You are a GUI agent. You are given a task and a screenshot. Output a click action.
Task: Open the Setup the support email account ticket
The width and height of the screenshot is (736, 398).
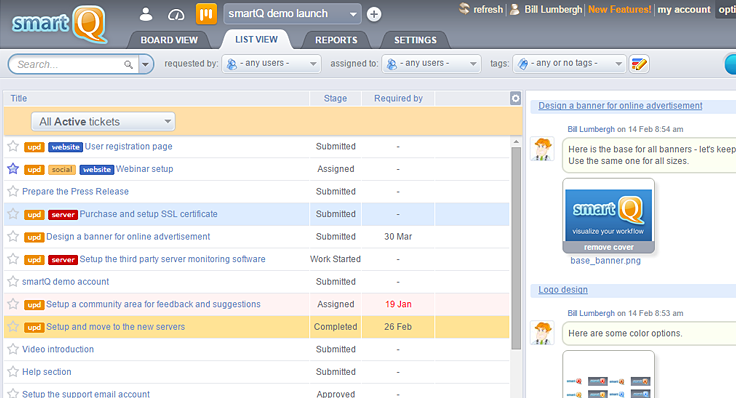click(86, 394)
